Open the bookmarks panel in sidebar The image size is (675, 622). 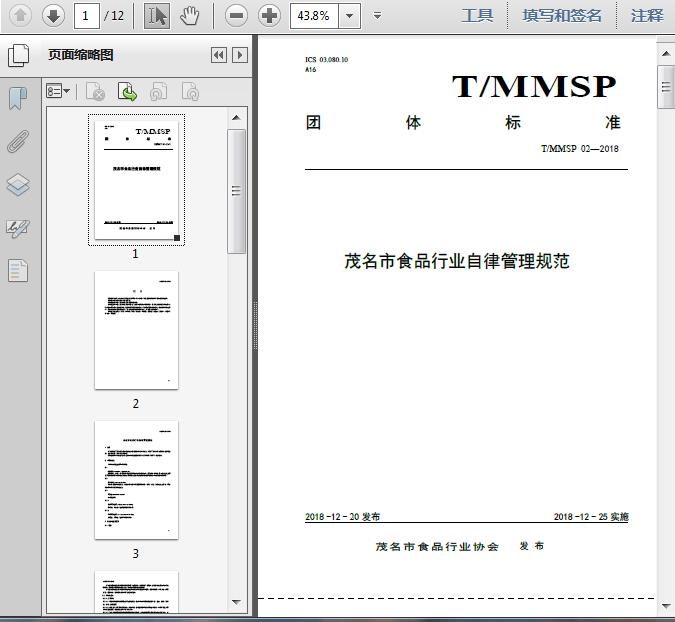point(18,98)
